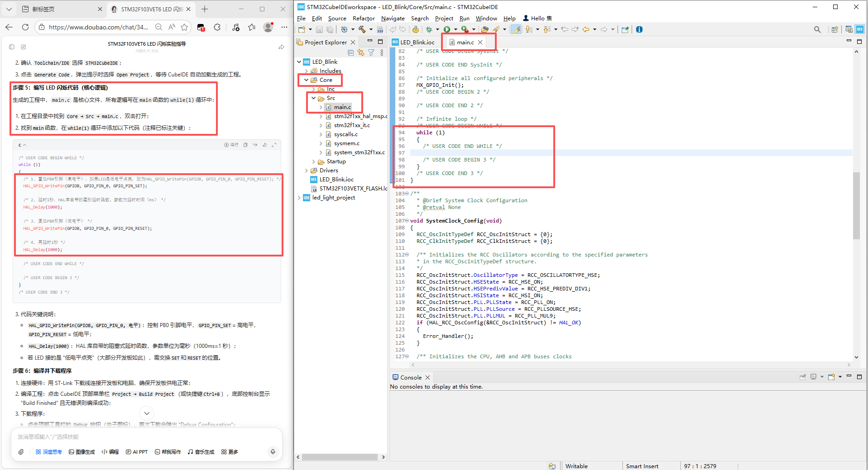Click the green Run play icon
The image size is (868, 470).
(x=447, y=29)
